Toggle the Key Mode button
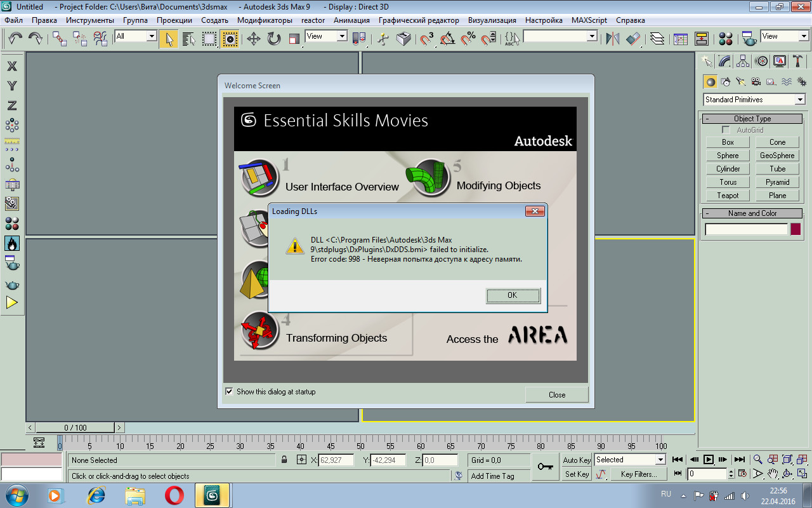Image resolution: width=812 pixels, height=508 pixels. coord(678,473)
